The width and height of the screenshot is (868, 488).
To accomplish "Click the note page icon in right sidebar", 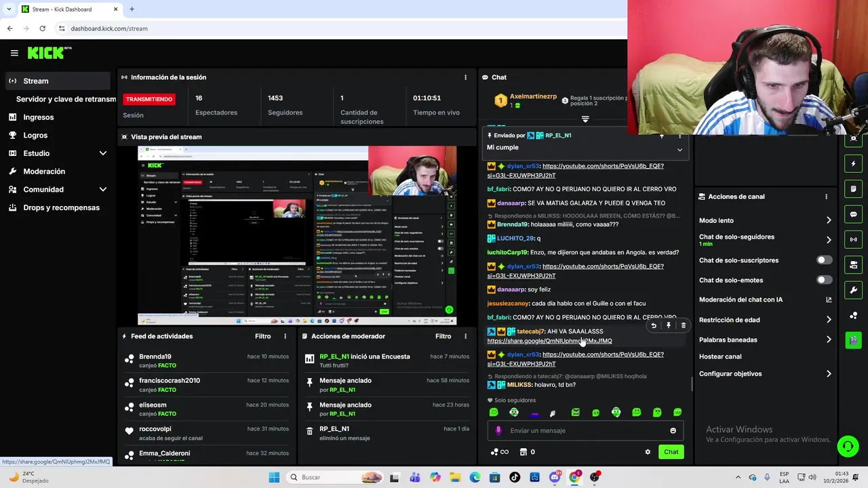I will point(853,189).
